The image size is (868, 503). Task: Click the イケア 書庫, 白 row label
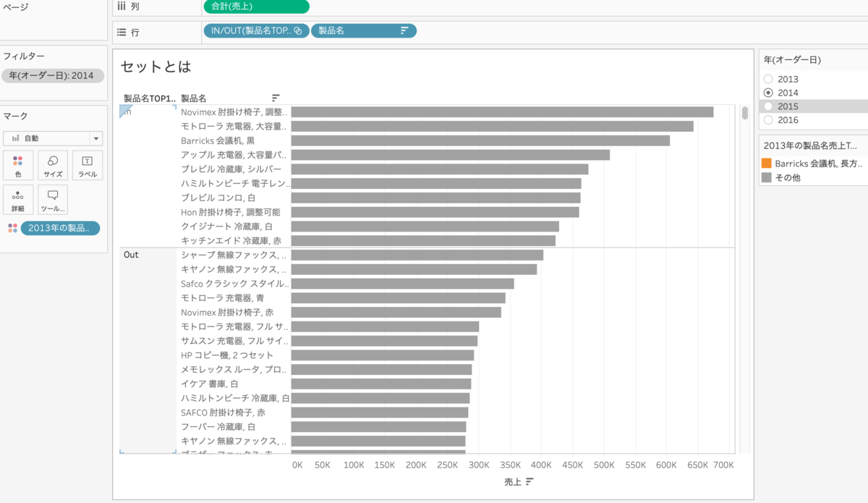[209, 384]
